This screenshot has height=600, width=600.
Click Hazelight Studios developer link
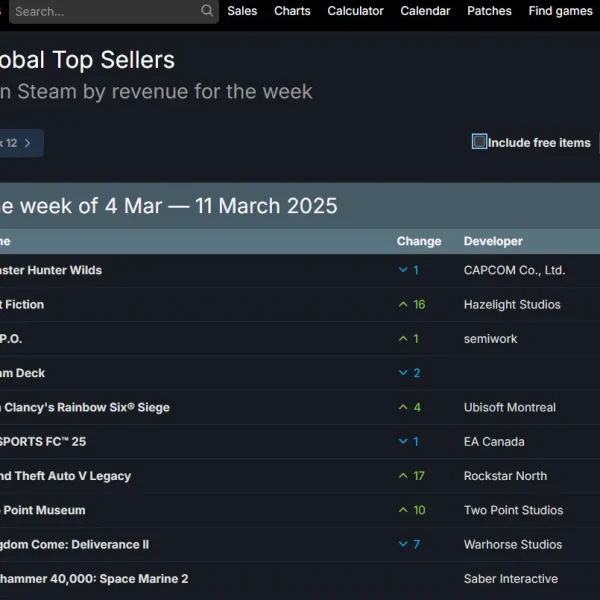[512, 305]
